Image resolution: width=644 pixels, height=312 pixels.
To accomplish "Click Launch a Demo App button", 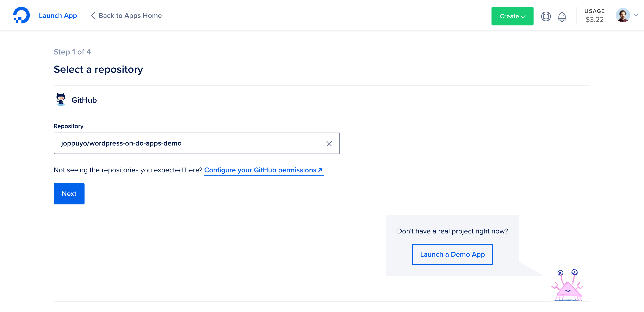I will pos(452,254).
